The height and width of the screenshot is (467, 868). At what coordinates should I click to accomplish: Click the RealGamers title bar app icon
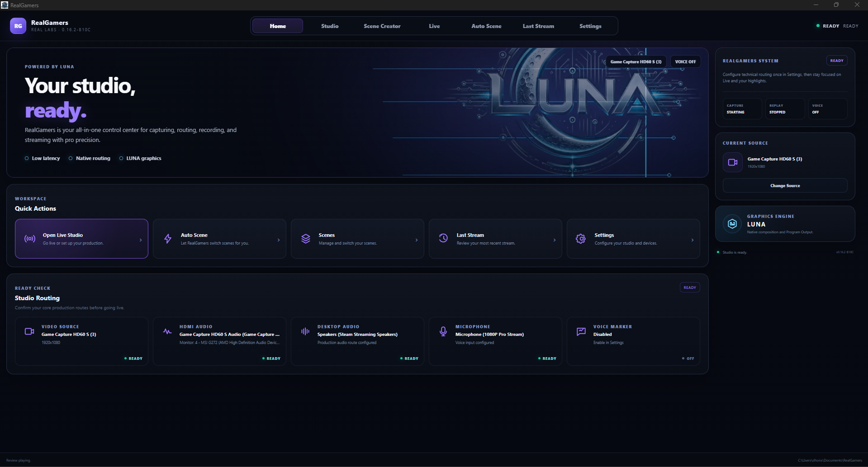(x=5, y=5)
